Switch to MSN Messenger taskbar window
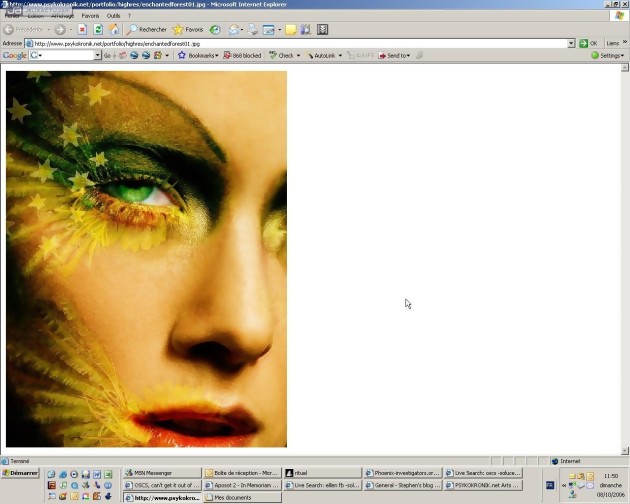This screenshot has width=630, height=504. [x=161, y=473]
